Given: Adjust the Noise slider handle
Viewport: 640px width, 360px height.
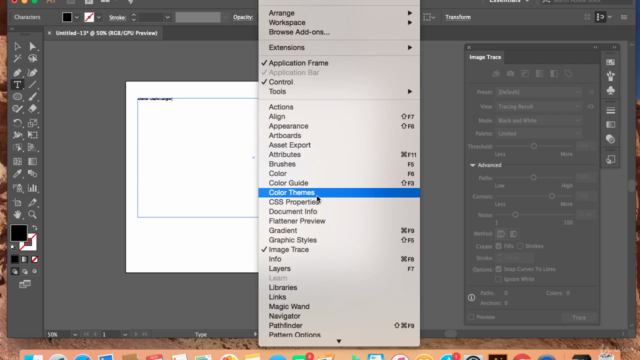Looking at the screenshot, I should click(515, 215).
